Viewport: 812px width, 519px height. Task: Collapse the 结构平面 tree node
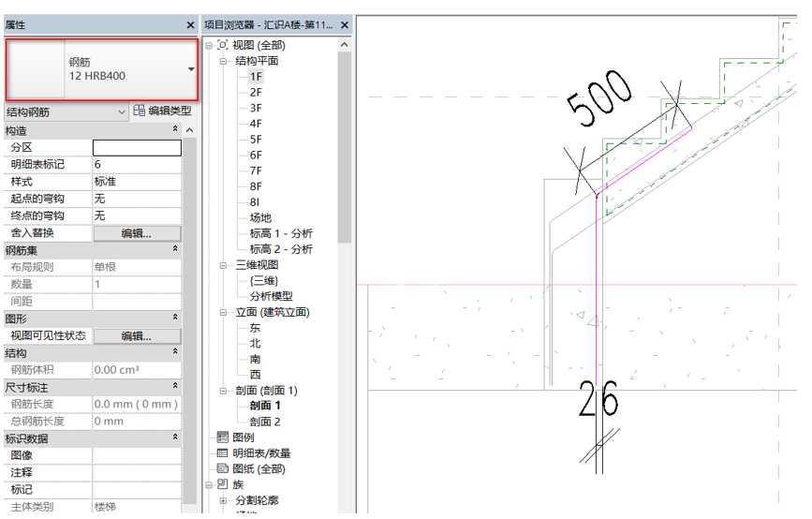[x=224, y=61]
